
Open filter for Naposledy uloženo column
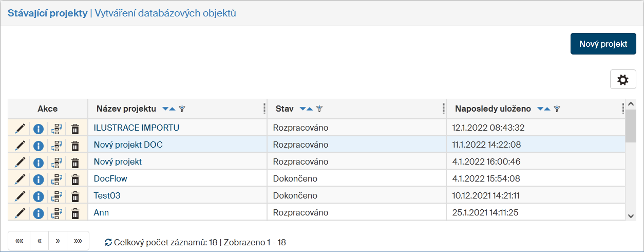point(557,109)
